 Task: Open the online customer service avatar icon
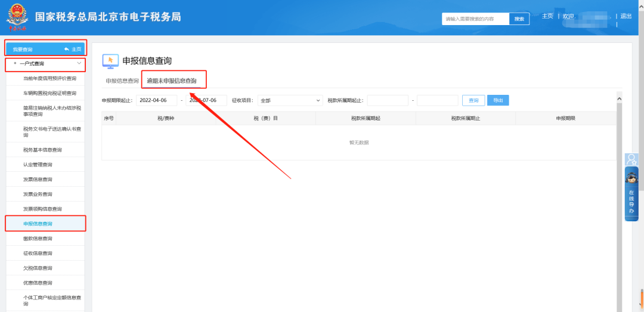pyautogui.click(x=631, y=178)
